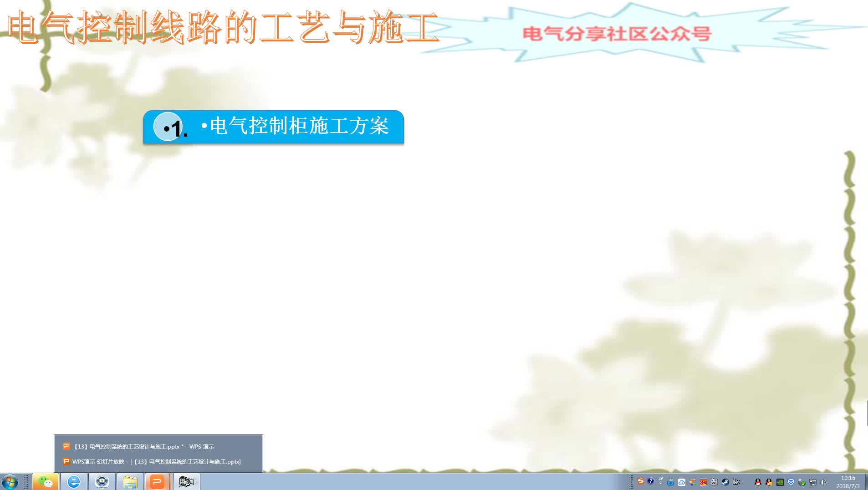Open the Steam tray icon
Viewport: 868px width, 490px height.
725,482
